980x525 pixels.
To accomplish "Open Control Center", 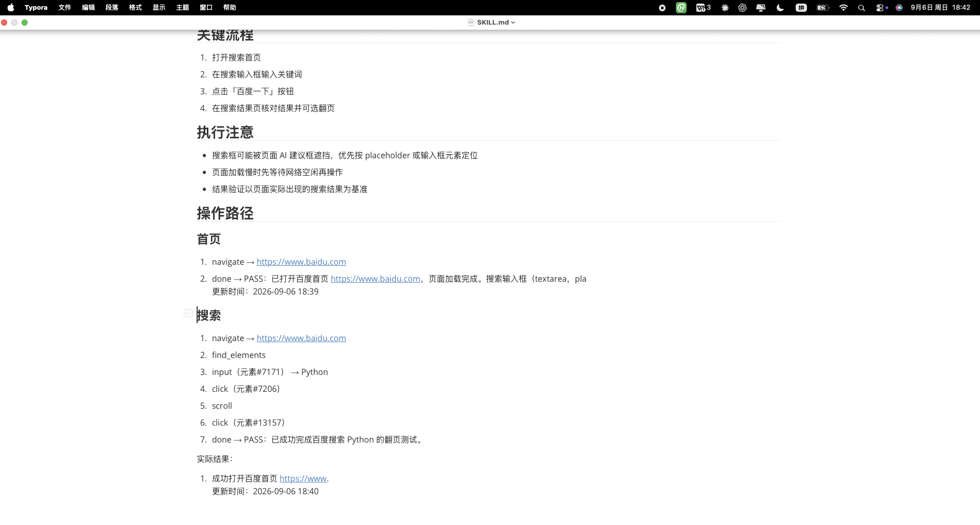I will pos(880,8).
